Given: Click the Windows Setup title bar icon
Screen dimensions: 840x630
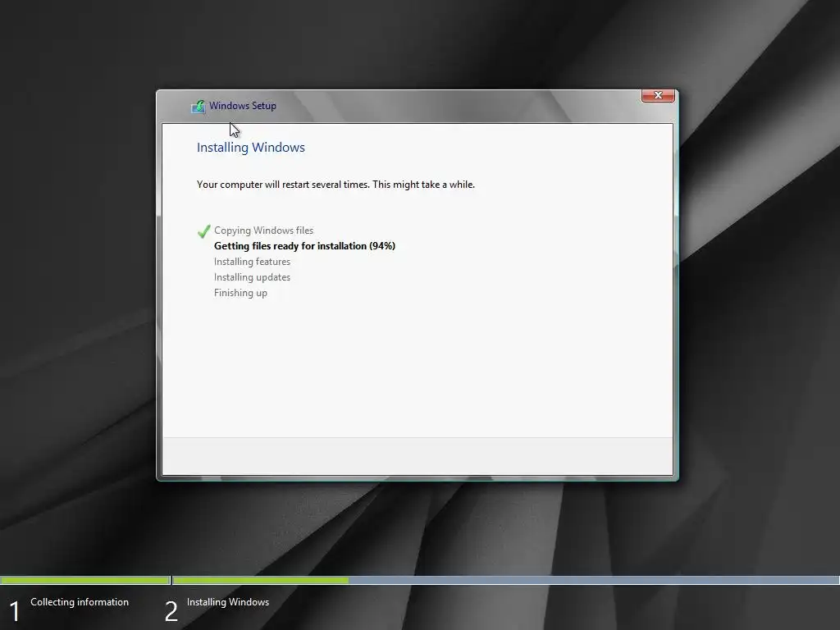Looking at the screenshot, I should tap(199, 106).
